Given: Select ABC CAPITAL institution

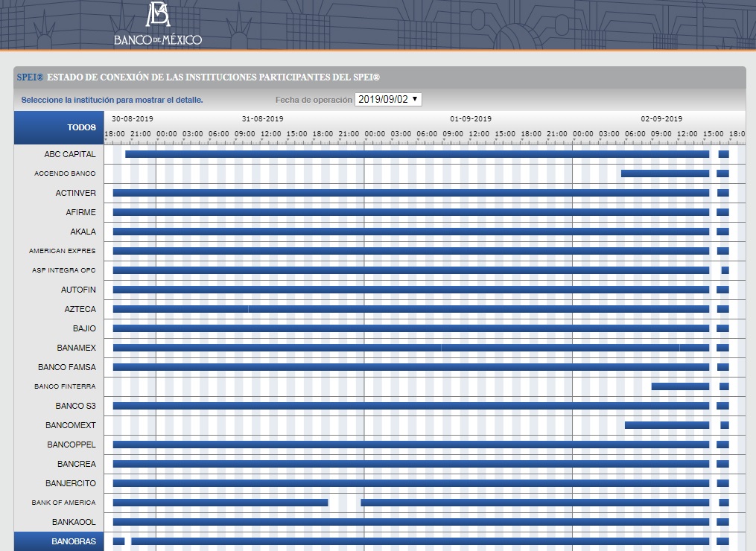Looking at the screenshot, I should [69, 154].
